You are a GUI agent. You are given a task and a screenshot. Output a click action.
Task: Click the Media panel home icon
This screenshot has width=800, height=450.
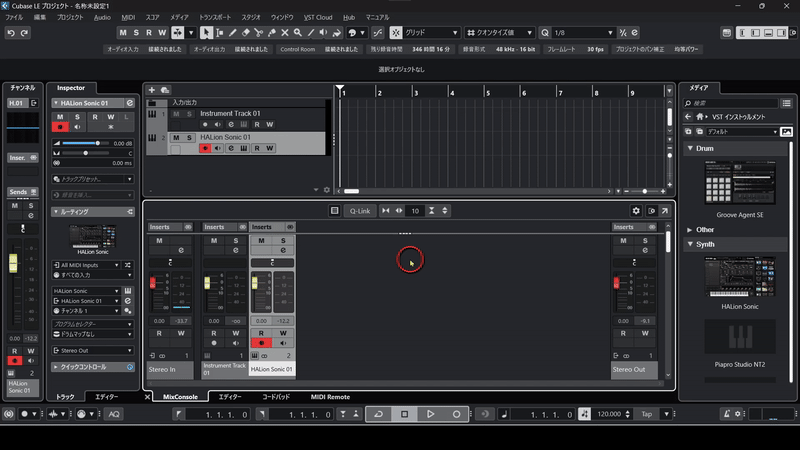700,117
